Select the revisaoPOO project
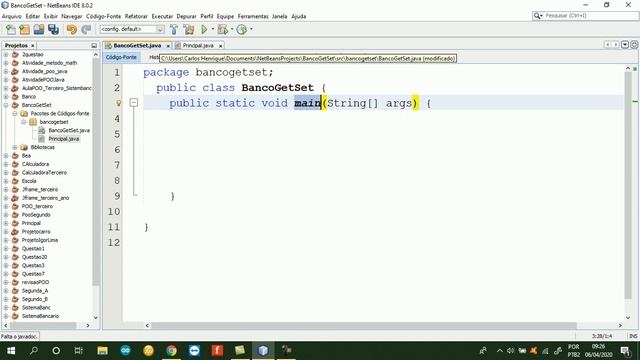The height and width of the screenshot is (360, 640). [x=35, y=282]
